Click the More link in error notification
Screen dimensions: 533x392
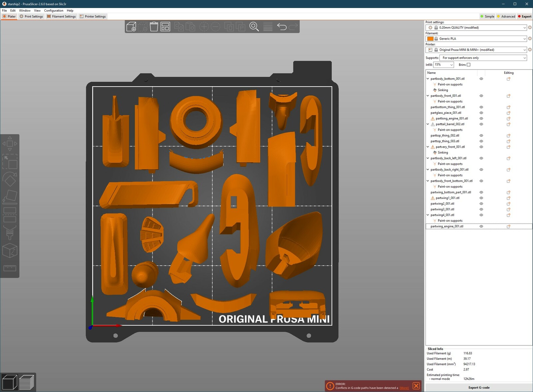pyautogui.click(x=404, y=388)
